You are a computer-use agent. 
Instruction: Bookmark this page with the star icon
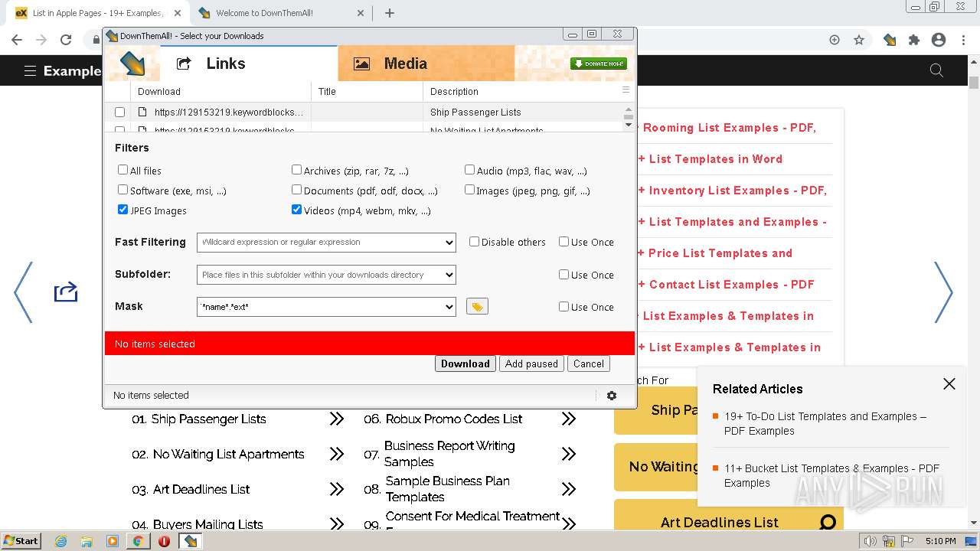(859, 40)
